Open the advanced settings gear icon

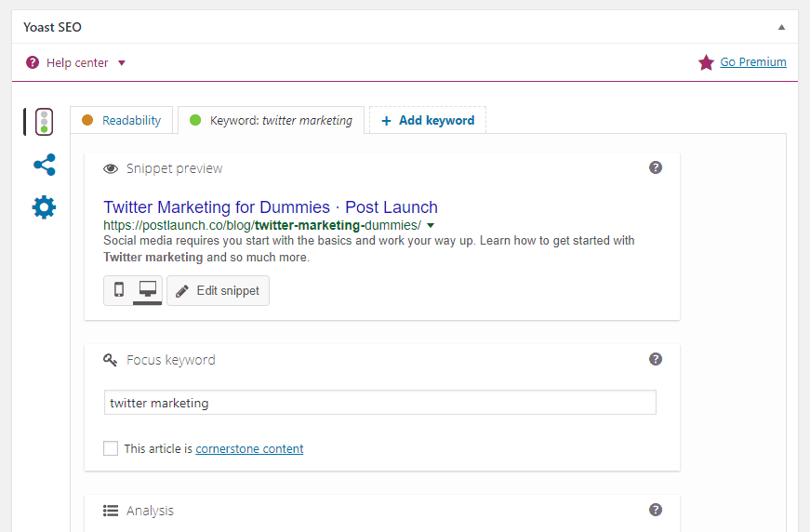(x=44, y=207)
